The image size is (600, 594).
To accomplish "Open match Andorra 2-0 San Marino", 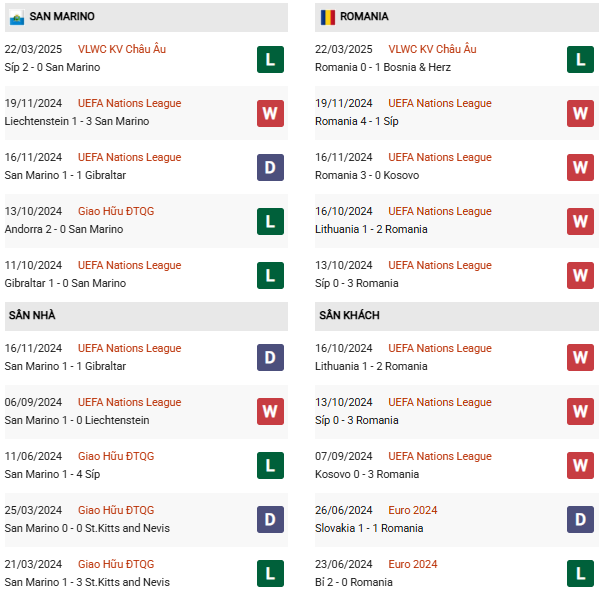I will point(64,229).
